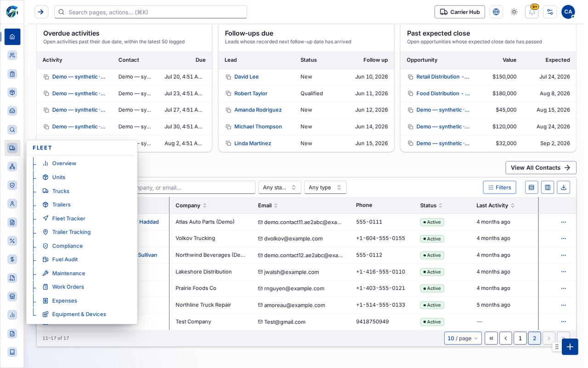Open the Michael Thompson lead link
The height and width of the screenshot is (368, 588).
(x=258, y=126)
